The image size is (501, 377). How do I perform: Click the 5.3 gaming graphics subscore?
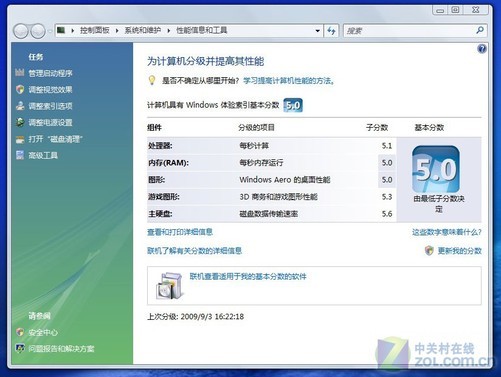[387, 197]
